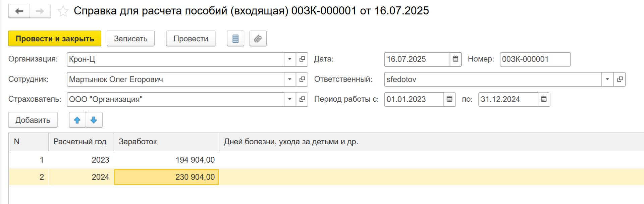Open the Ответственный record with its open icon
644x204 pixels.
pyautogui.click(x=620, y=80)
